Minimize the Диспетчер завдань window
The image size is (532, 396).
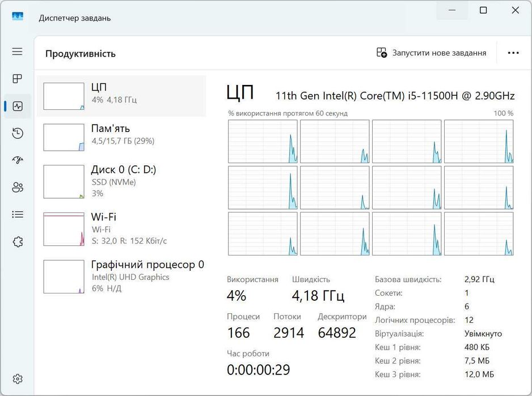[452, 10]
